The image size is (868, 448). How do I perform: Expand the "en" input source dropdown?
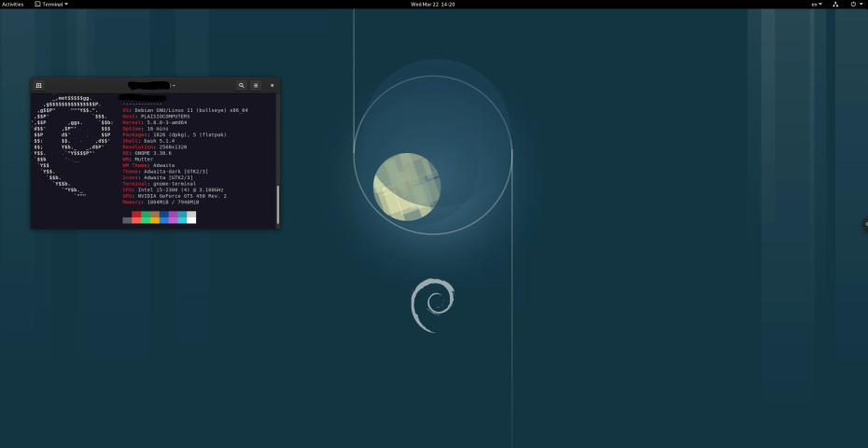[817, 5]
